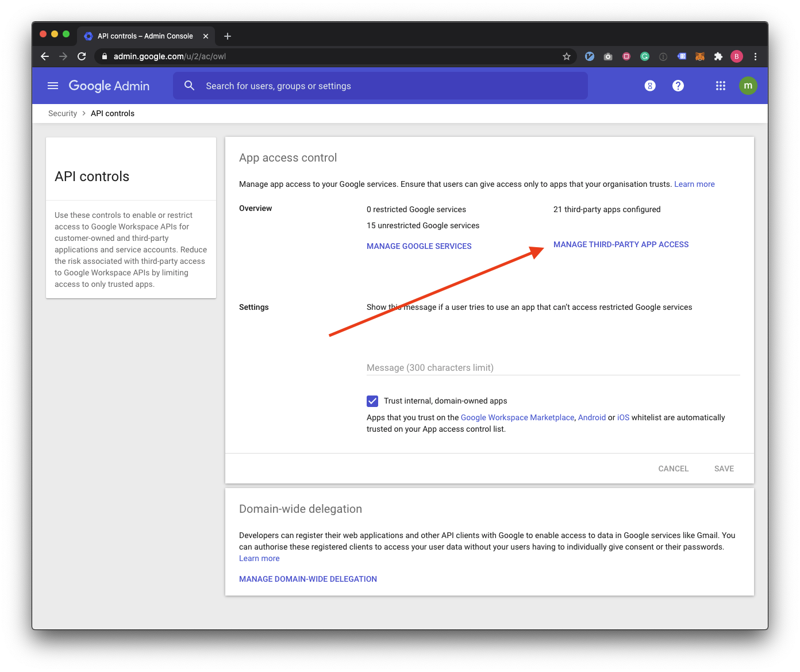800x672 pixels.
Task: Toggle Trust internal, domain-owned apps checkbox
Action: coord(372,401)
